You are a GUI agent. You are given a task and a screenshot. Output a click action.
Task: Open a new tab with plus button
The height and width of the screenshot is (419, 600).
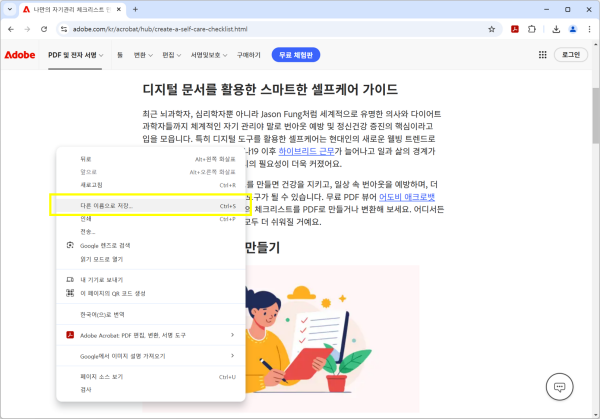click(135, 10)
